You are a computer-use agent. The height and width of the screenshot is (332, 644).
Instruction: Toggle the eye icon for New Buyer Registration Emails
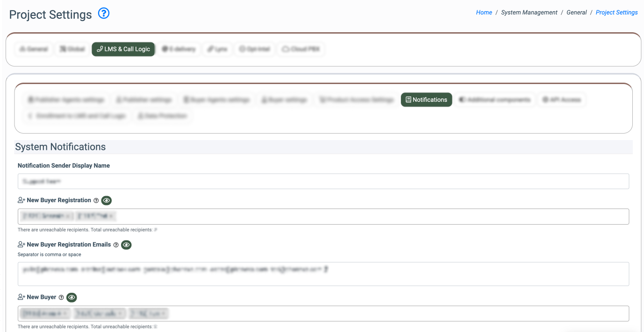126,245
